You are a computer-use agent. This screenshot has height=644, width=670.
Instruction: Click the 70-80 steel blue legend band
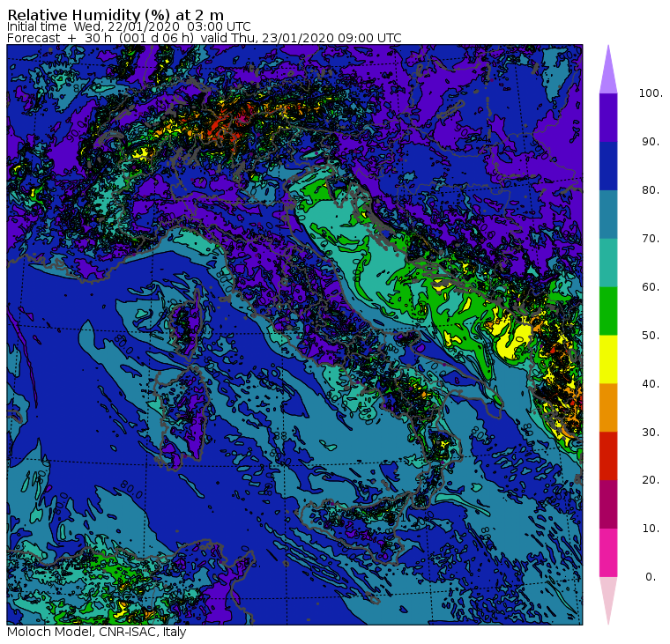[608, 214]
